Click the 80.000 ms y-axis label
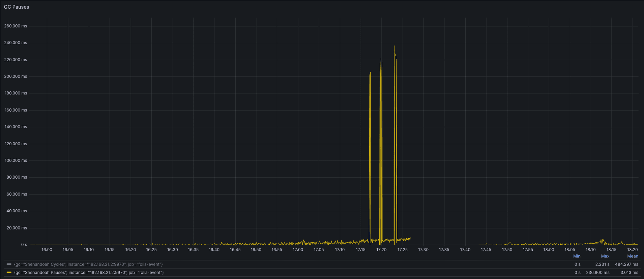Viewport: 644px width, 279px height. (x=17, y=177)
